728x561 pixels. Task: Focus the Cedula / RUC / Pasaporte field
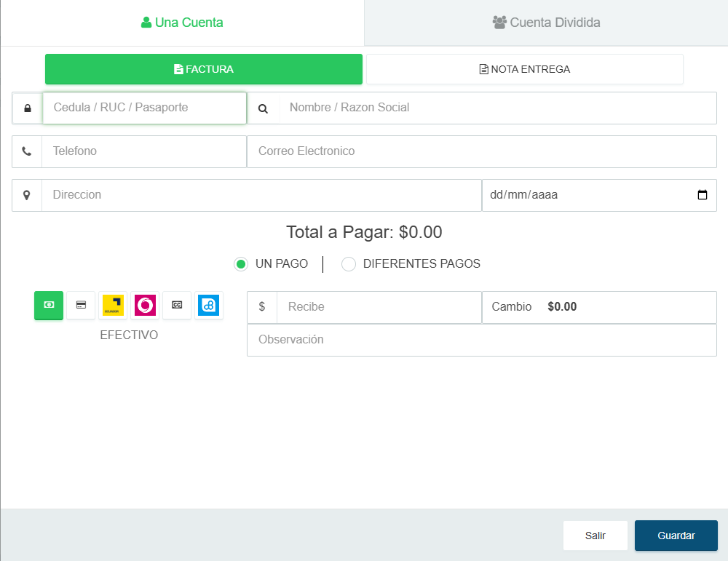(144, 108)
